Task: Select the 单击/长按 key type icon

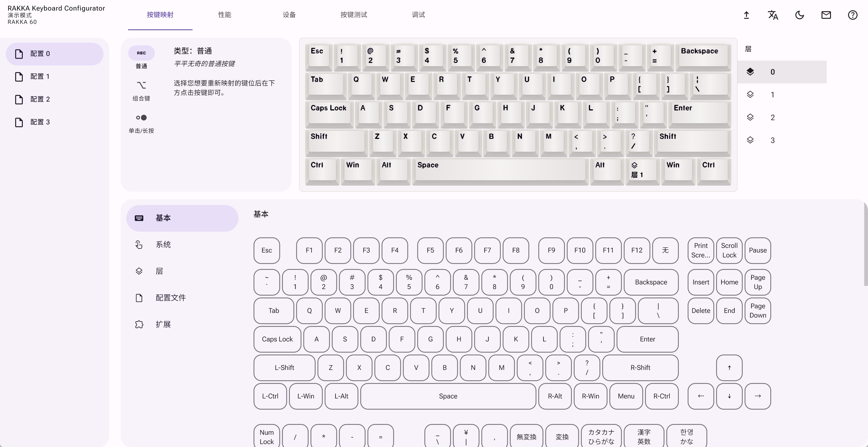Action: [x=141, y=117]
